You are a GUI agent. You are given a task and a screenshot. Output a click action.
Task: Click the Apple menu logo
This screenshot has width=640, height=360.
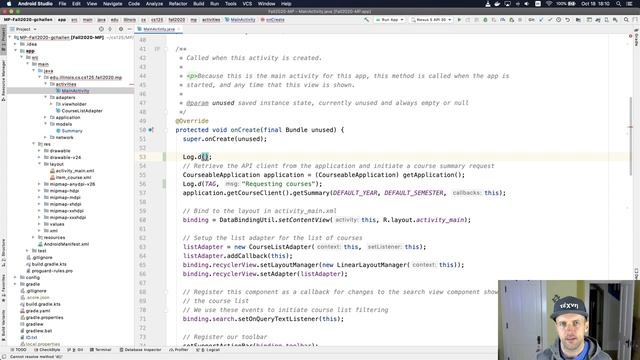pos(9,4)
